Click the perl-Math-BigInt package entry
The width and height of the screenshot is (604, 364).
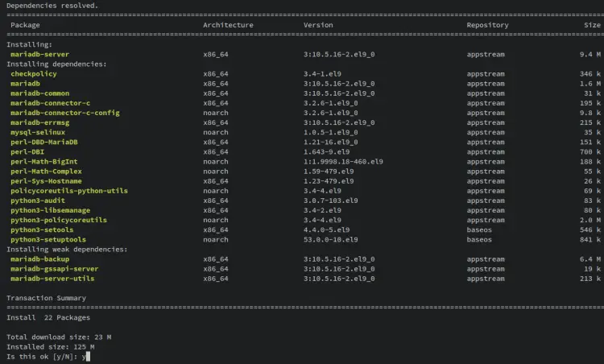44,162
